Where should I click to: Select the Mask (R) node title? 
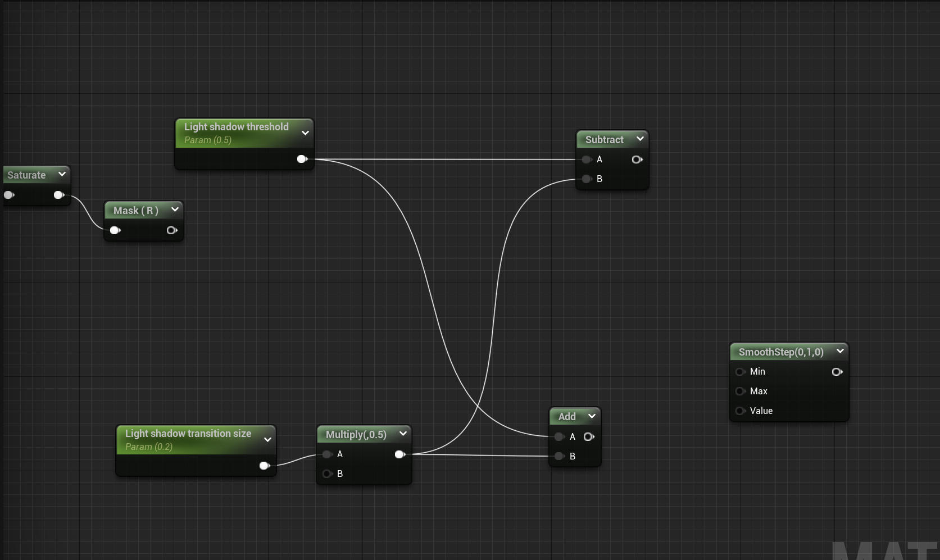pos(136,211)
